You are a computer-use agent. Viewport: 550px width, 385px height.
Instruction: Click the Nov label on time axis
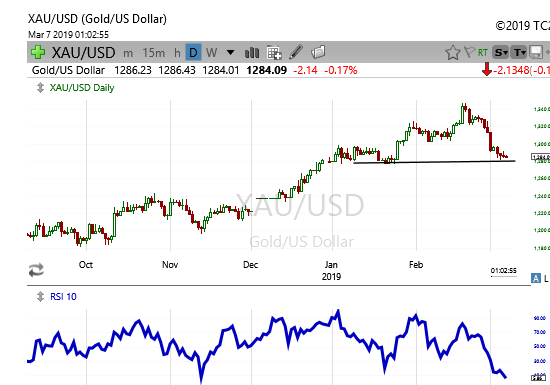(170, 265)
